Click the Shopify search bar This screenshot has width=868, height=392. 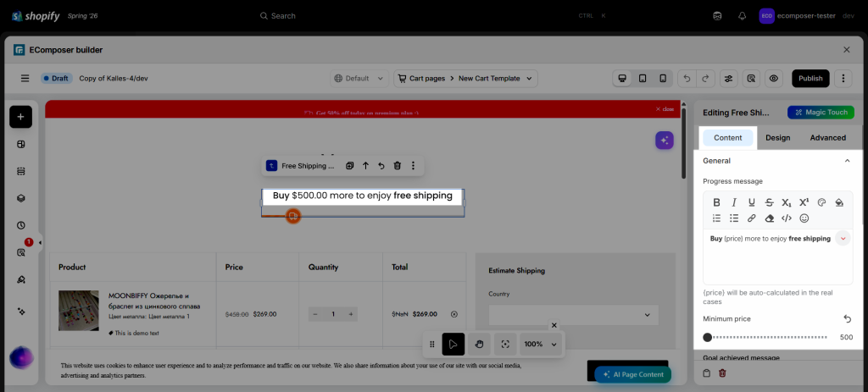[433, 16]
